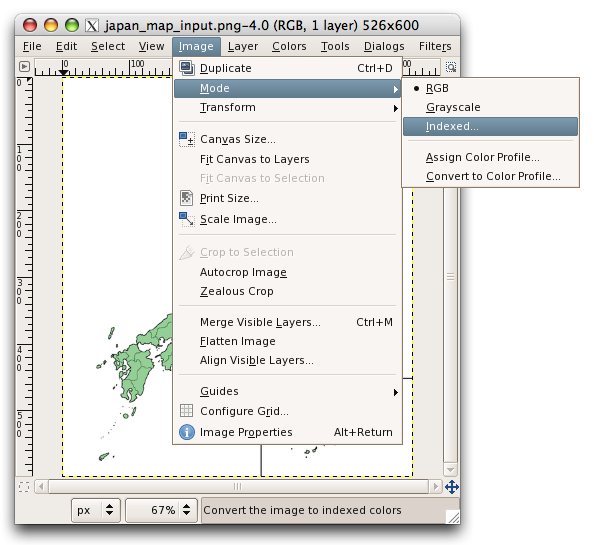The image size is (594, 545).
Task: Close the Image menu in menu bar
Action: pyautogui.click(x=196, y=46)
